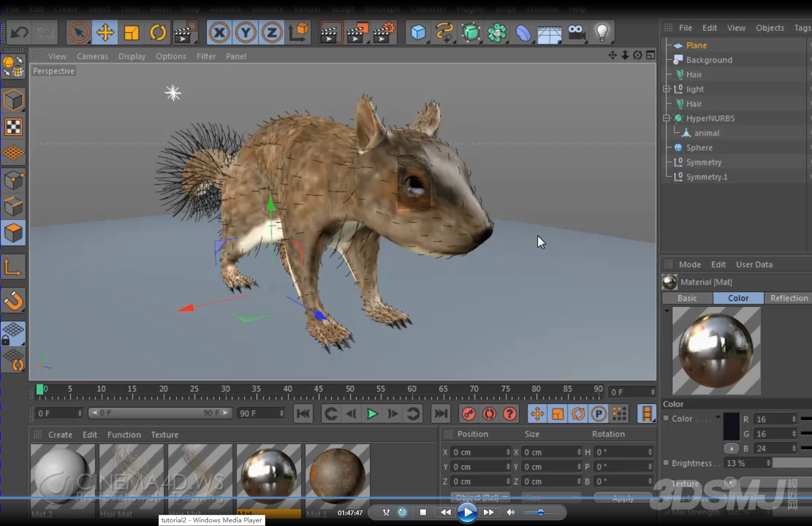The width and height of the screenshot is (812, 526).
Task: Add a light object
Action: coord(602,33)
